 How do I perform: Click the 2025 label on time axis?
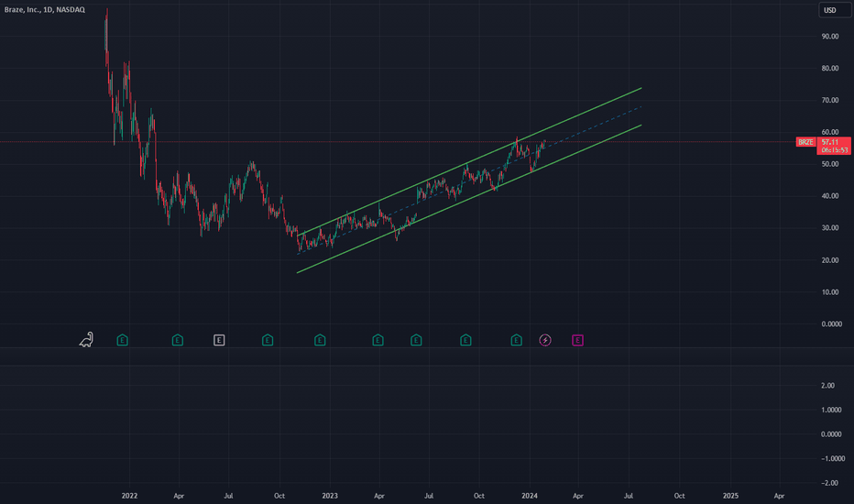coord(730,496)
